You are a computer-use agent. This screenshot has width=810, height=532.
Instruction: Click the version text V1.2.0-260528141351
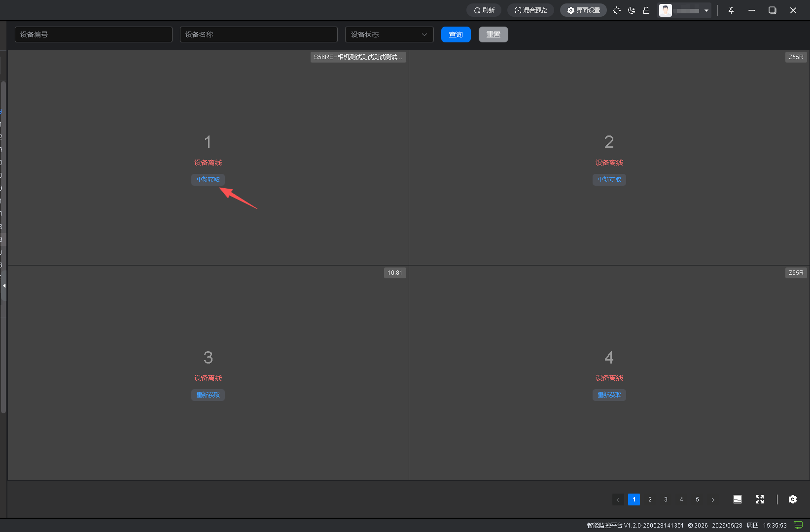point(654,526)
